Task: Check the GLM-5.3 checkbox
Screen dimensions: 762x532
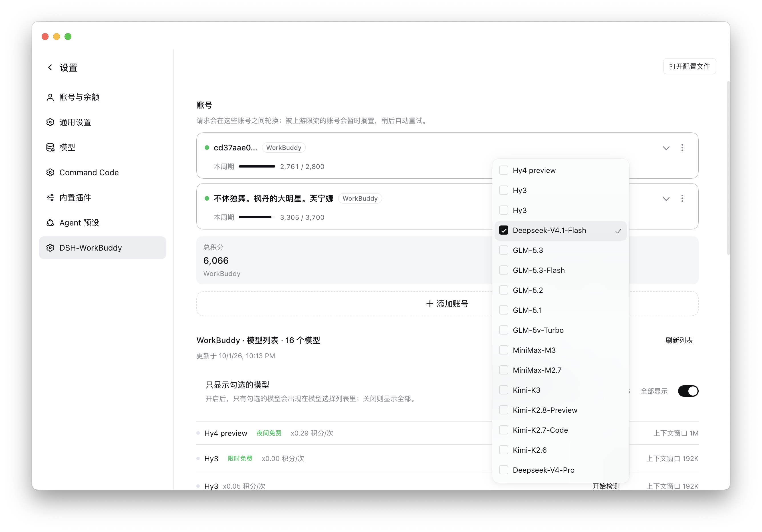Action: tap(503, 250)
